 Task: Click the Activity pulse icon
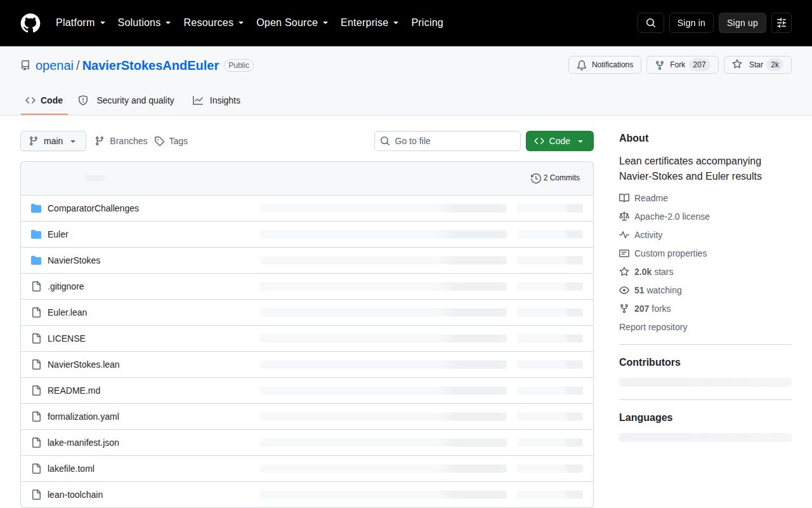pyautogui.click(x=624, y=235)
